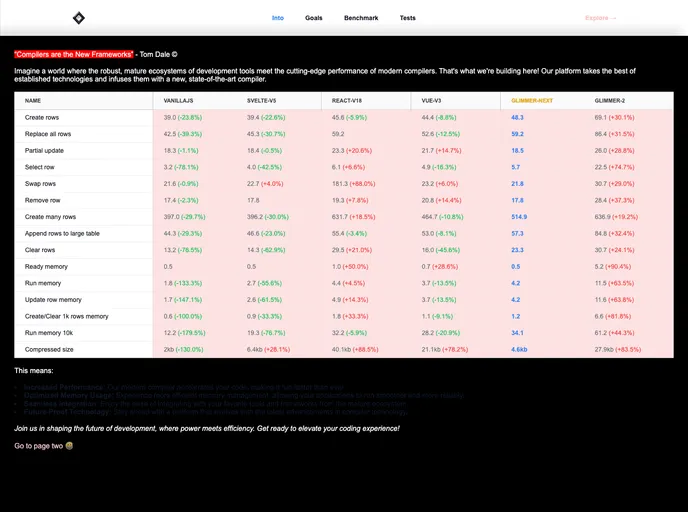This screenshot has width=688, height=512.
Task: Click Glimmer-2 Ready memory value 5.2
Action: [599, 267]
